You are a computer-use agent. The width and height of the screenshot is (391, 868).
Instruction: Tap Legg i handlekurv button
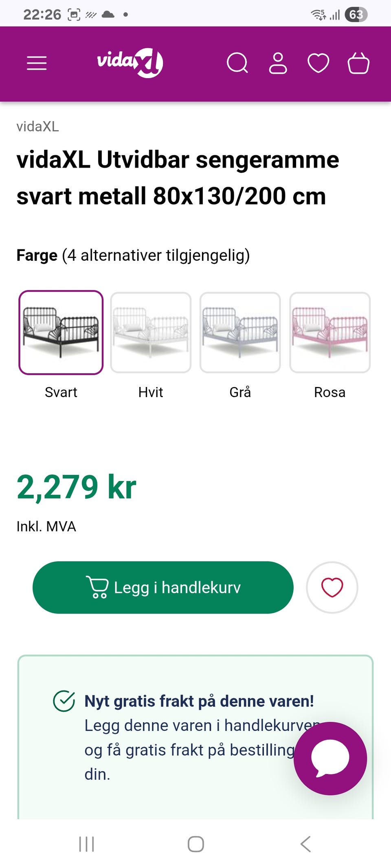[x=163, y=588]
